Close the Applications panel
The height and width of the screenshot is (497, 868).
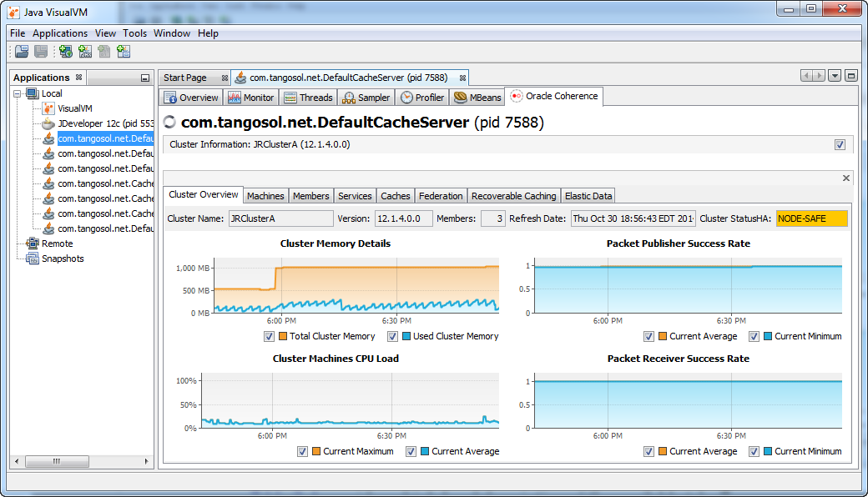[x=78, y=78]
